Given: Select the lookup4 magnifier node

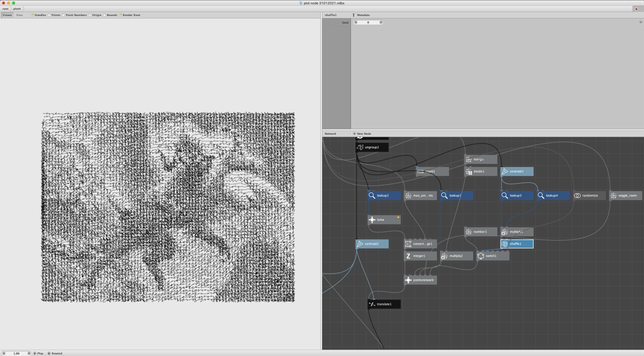Looking at the screenshot, I should pos(553,196).
